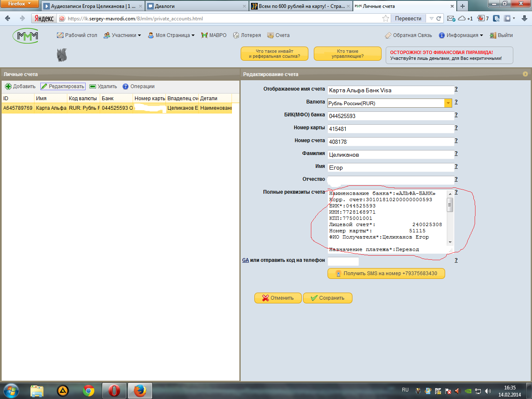Click the Yandex mail envelope icon
Viewport: 532px width, 399px height.
coord(451,18)
